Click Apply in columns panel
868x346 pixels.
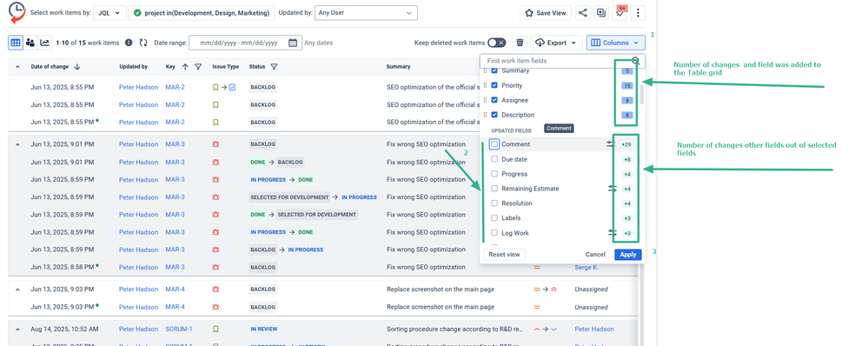pyautogui.click(x=627, y=255)
